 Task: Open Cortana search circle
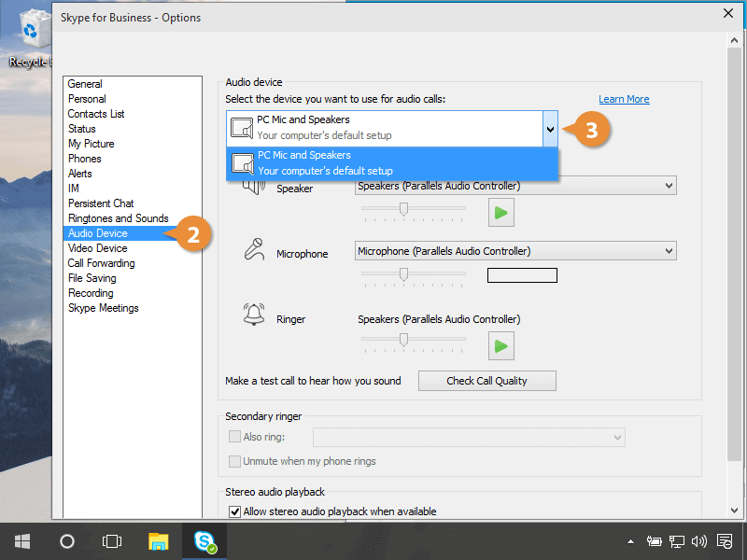(67, 540)
